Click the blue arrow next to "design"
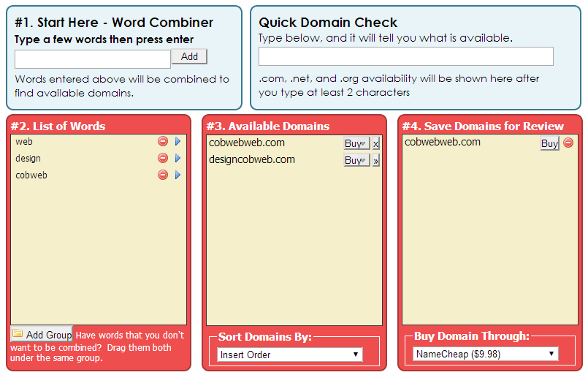The height and width of the screenshot is (375, 588). tap(177, 158)
